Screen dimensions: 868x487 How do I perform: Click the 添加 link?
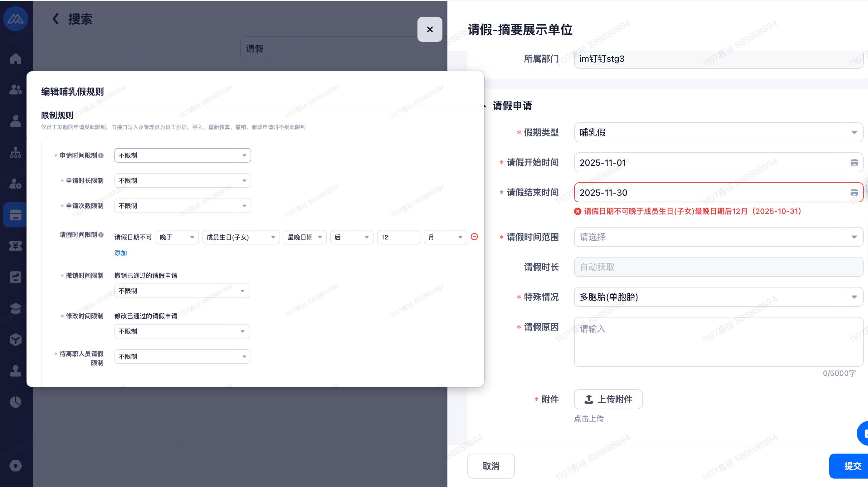pyautogui.click(x=120, y=253)
